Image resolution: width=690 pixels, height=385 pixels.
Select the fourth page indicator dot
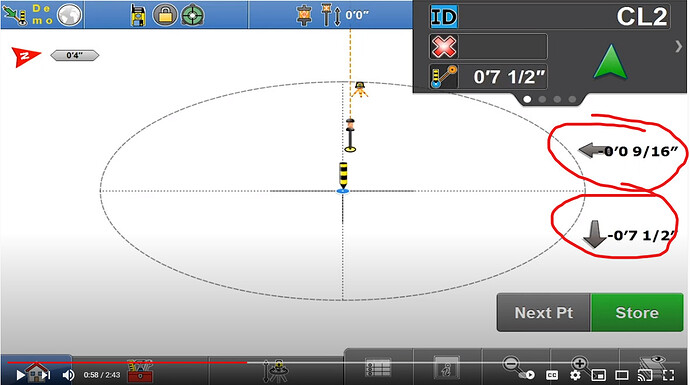572,99
